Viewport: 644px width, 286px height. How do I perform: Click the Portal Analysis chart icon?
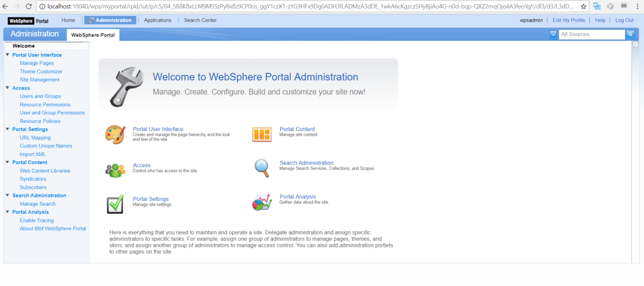point(262,202)
